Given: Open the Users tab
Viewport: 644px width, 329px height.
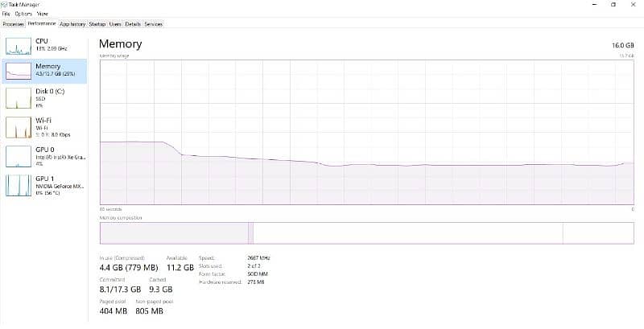Looking at the screenshot, I should (x=115, y=24).
